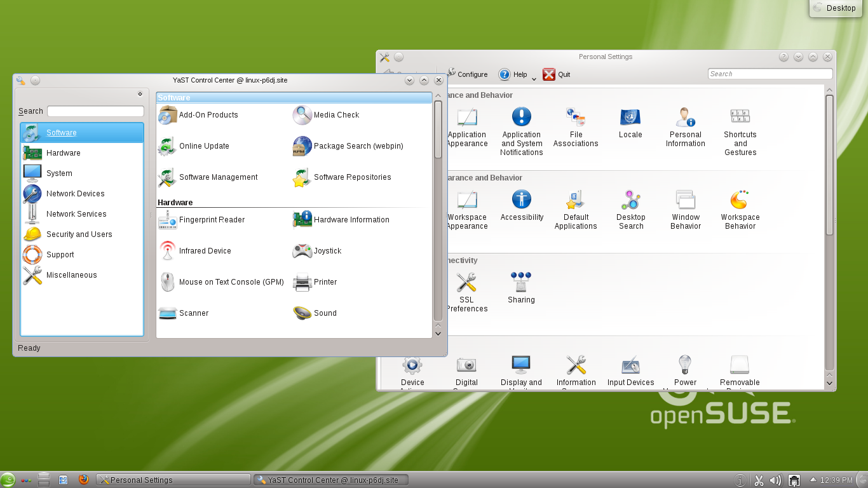Open Online Update in YaST
This screenshot has width=868, height=488.
pyautogui.click(x=194, y=146)
